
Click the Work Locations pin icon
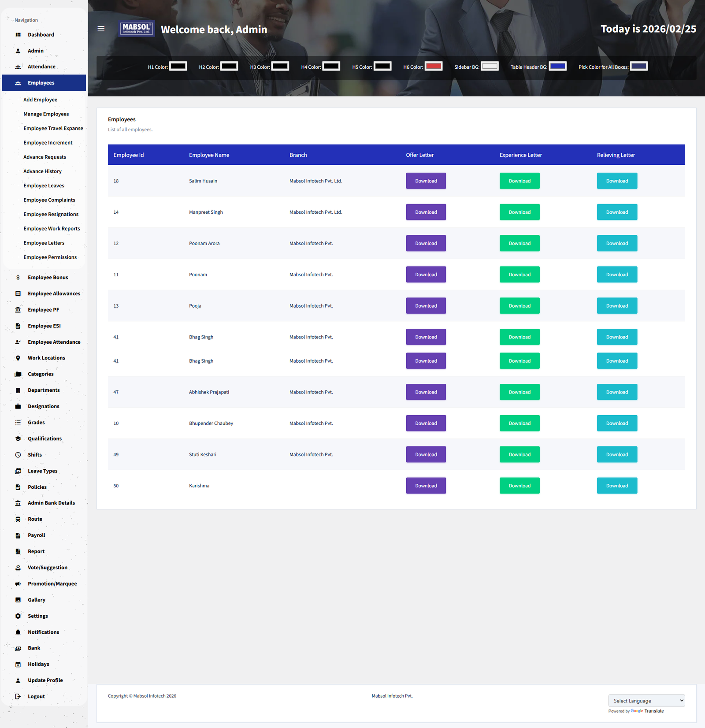tap(18, 358)
